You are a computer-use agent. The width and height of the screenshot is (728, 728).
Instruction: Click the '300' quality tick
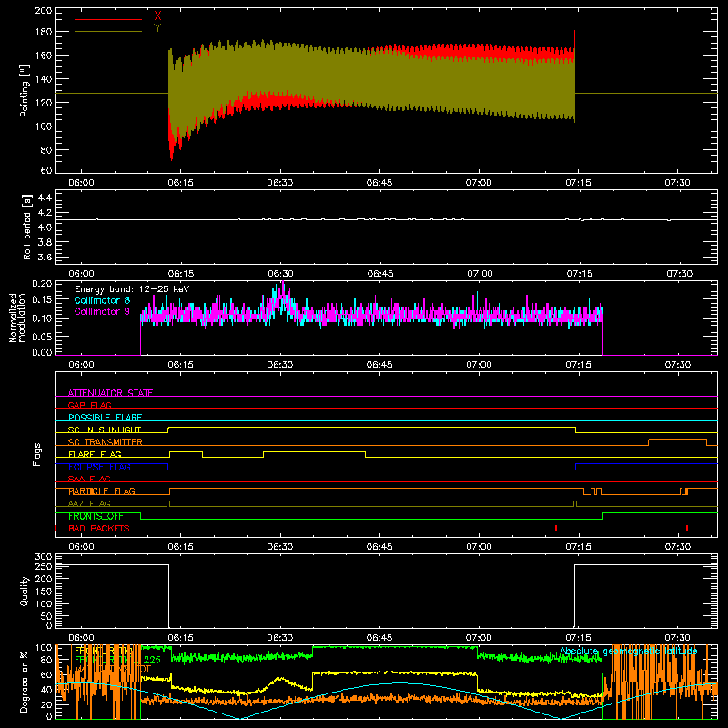[x=44, y=557]
